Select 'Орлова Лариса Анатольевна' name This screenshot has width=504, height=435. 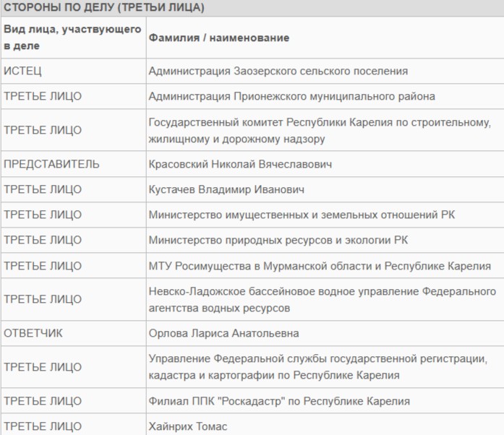(x=223, y=333)
